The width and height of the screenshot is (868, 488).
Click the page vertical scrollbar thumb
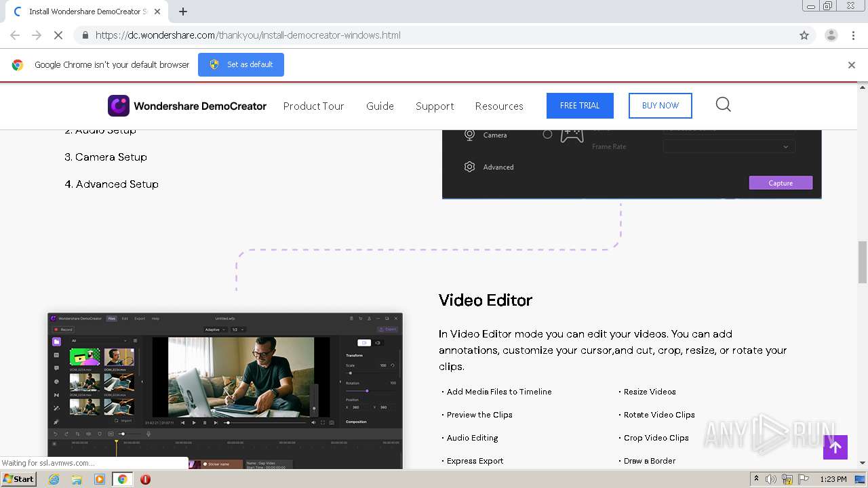pyautogui.click(x=863, y=262)
